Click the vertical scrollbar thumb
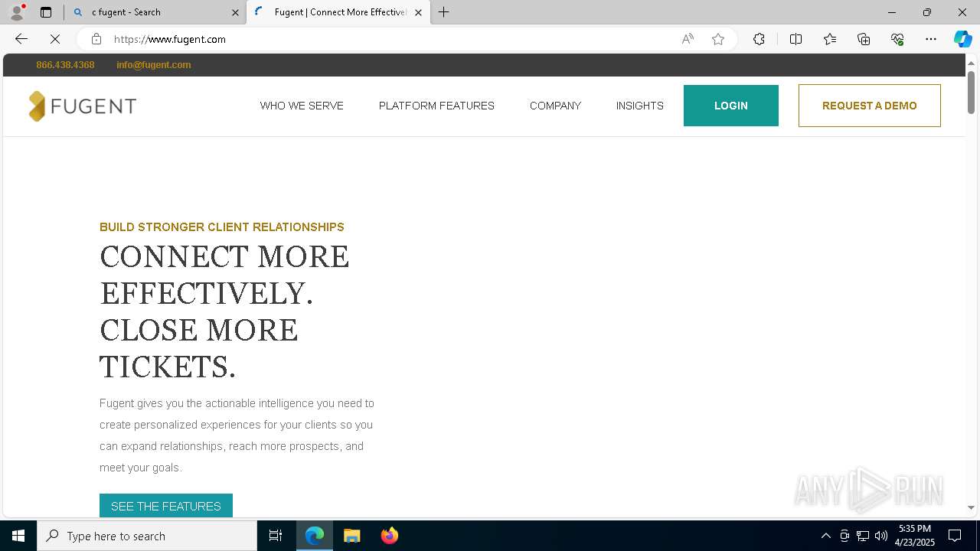Screen dimensions: 980x551 [971, 92]
